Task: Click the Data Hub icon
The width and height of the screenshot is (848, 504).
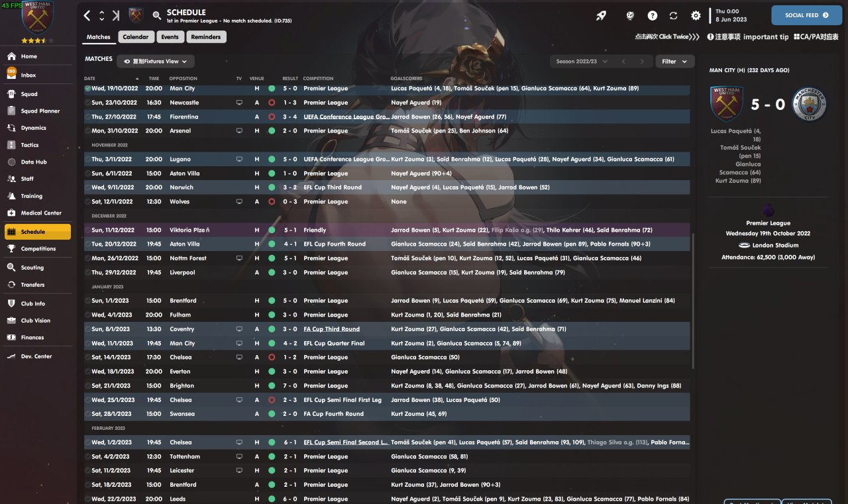Action: click(x=11, y=162)
